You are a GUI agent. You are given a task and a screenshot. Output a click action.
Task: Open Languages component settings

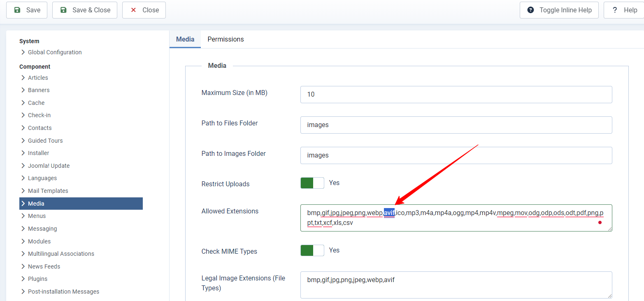click(42, 178)
